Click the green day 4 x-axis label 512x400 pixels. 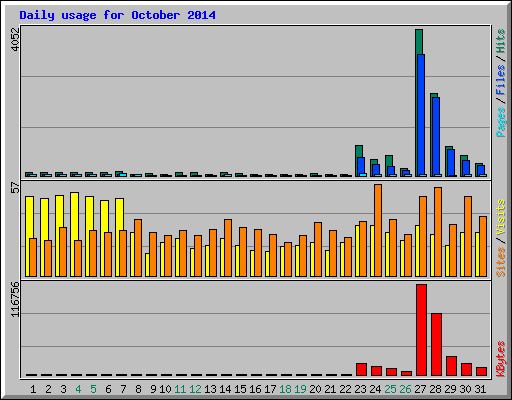(78, 389)
